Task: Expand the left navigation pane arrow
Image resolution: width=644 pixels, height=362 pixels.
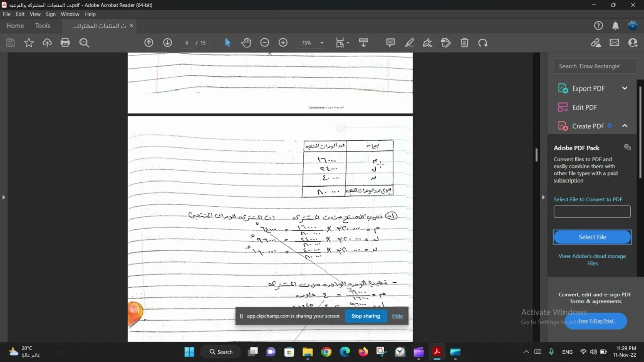Action: coord(3,197)
